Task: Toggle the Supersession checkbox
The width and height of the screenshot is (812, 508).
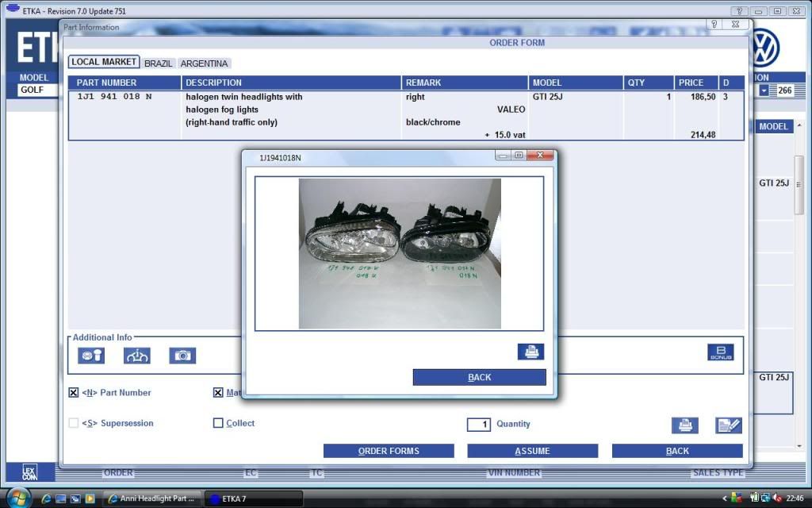Action: (x=74, y=424)
